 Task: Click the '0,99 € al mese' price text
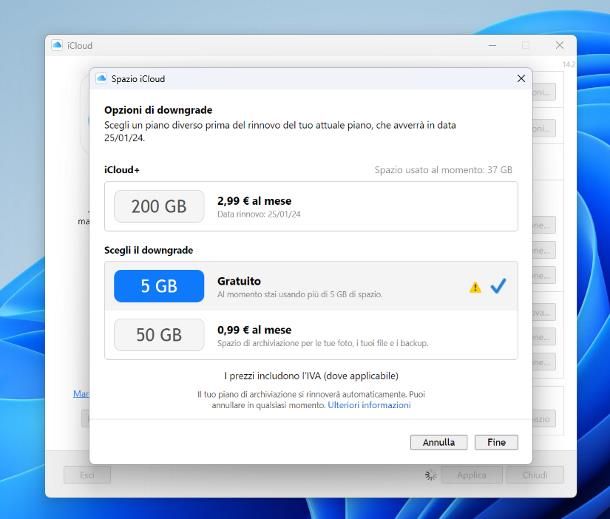coord(254,330)
